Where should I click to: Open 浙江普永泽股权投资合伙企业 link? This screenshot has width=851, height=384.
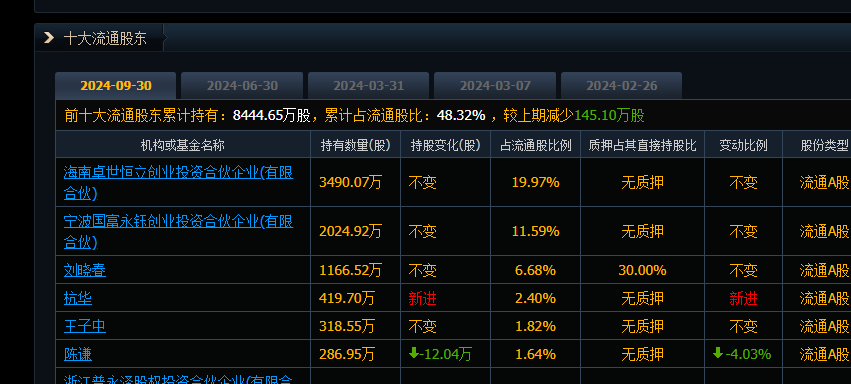179,379
